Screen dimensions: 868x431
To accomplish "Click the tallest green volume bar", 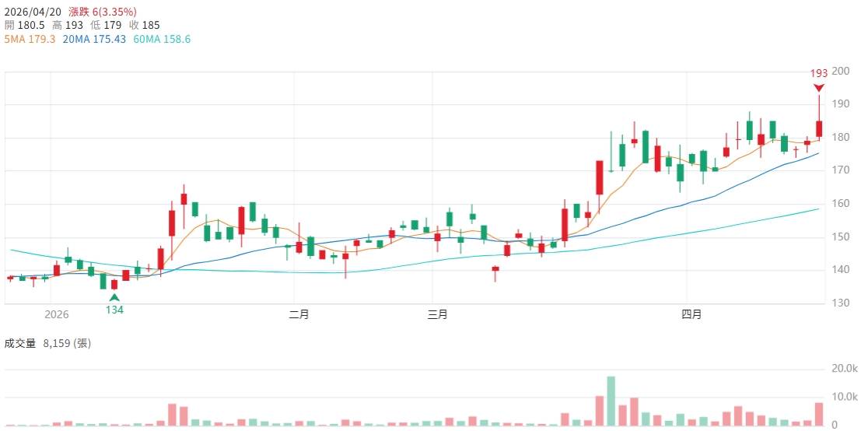I will click(611, 401).
